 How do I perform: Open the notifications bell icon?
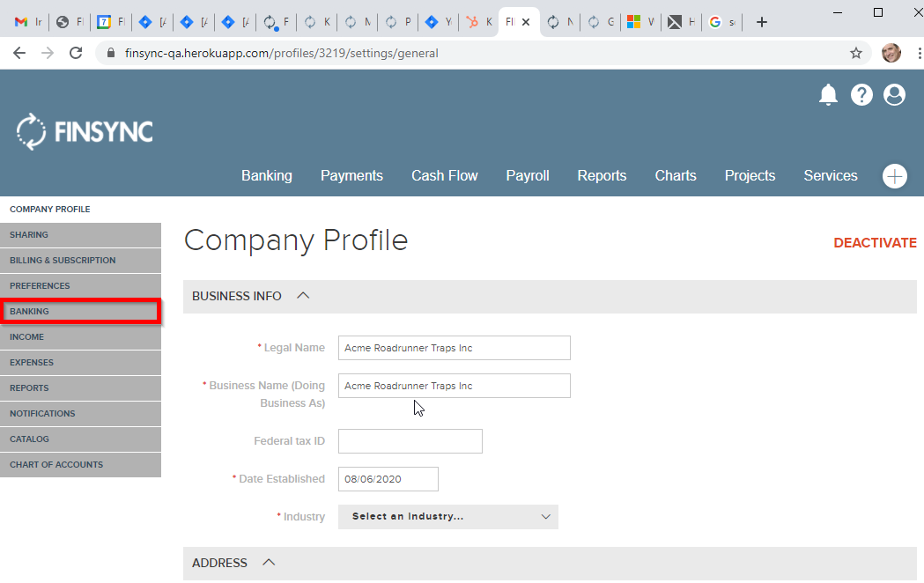[x=828, y=95]
